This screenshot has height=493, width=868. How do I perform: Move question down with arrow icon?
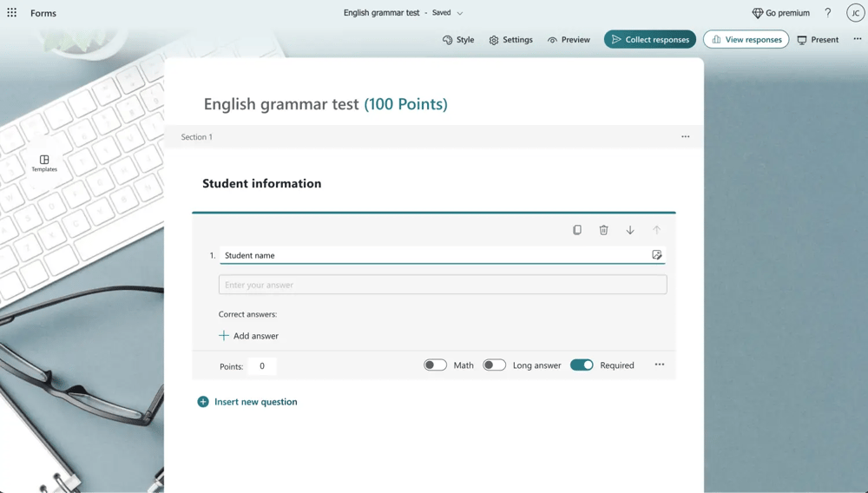click(x=630, y=230)
